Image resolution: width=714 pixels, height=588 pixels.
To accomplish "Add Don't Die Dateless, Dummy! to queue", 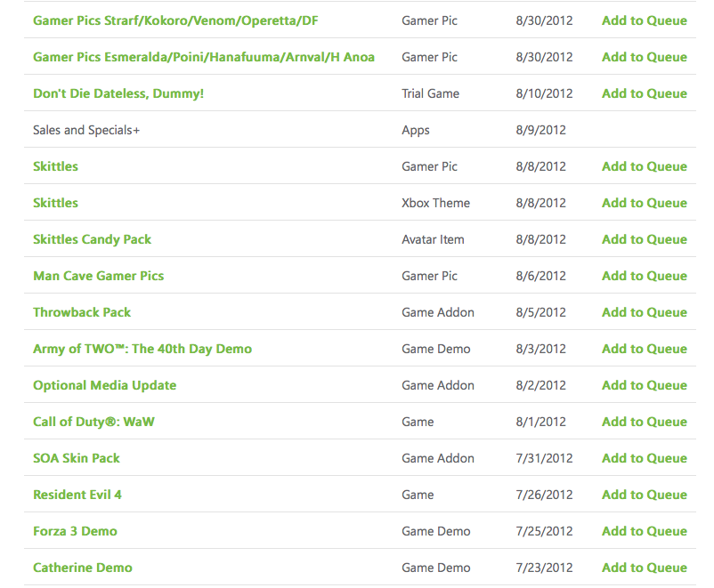I will [x=645, y=93].
